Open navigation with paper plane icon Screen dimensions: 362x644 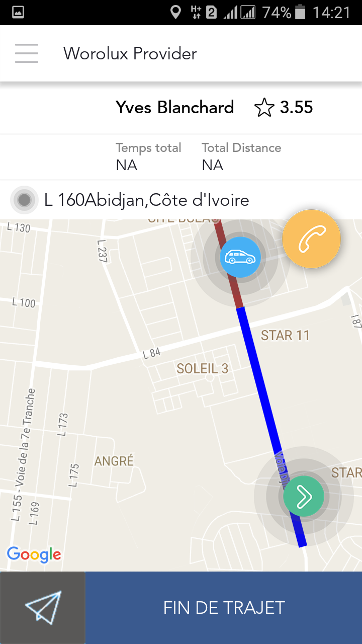pyautogui.click(x=43, y=607)
